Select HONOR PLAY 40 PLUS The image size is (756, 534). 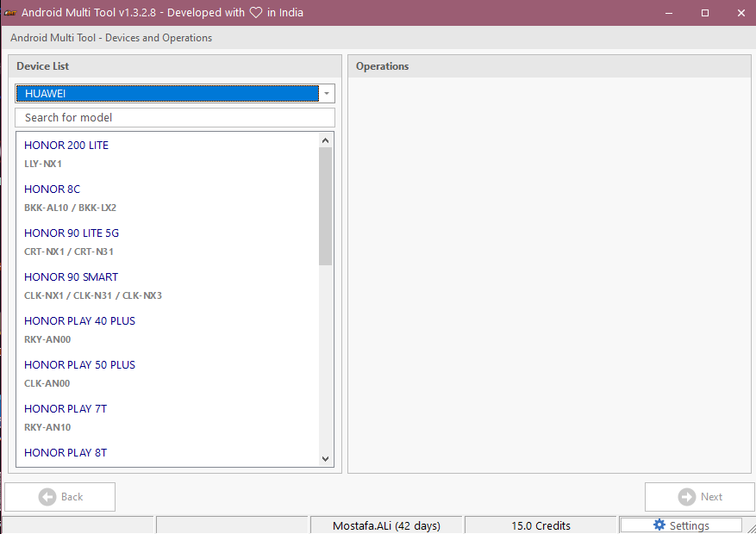tap(79, 320)
